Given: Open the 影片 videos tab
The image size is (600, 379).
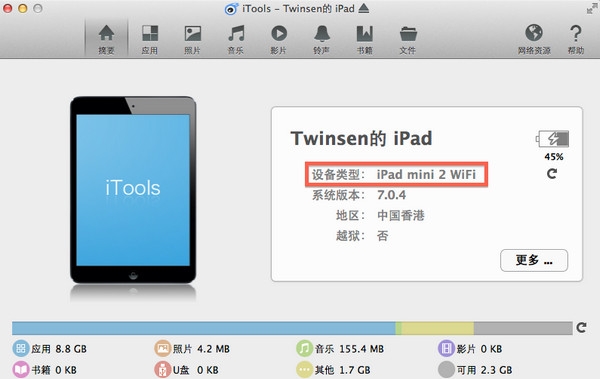Looking at the screenshot, I should [x=279, y=39].
